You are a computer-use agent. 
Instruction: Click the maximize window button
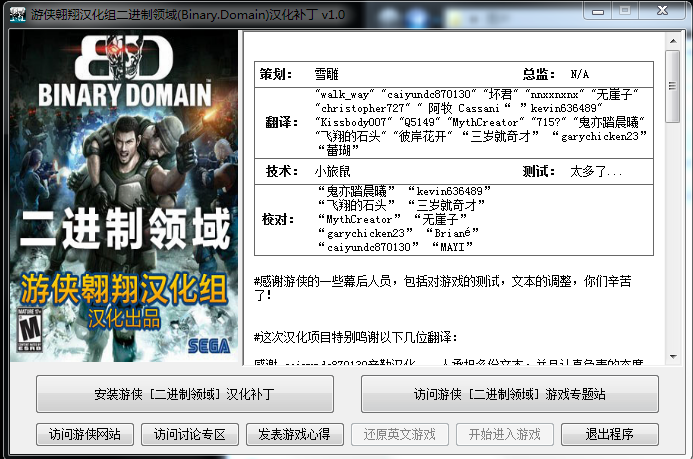[624, 11]
